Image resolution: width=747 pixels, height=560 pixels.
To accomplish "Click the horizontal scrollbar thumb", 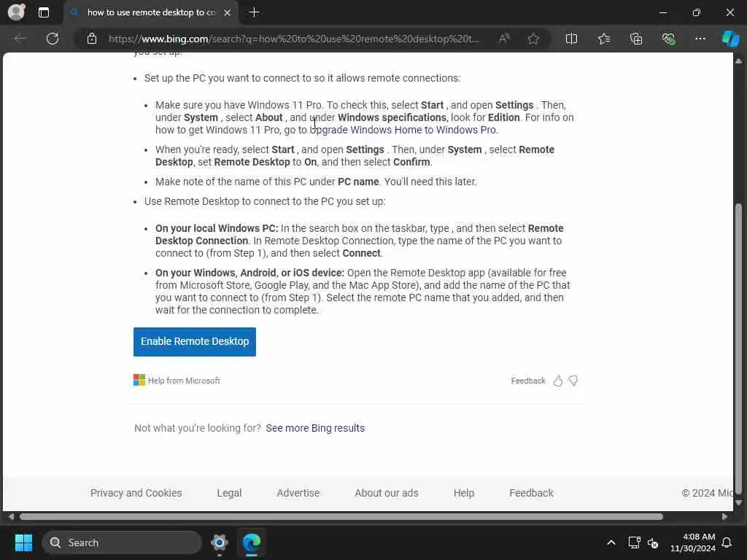I will (341, 517).
